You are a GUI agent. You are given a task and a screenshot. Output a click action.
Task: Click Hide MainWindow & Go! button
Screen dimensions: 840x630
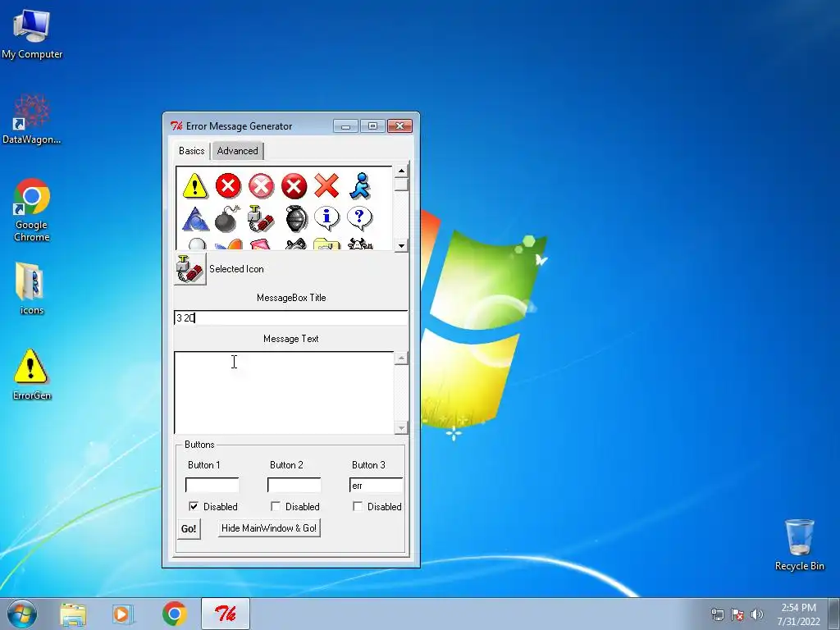pyautogui.click(x=269, y=528)
